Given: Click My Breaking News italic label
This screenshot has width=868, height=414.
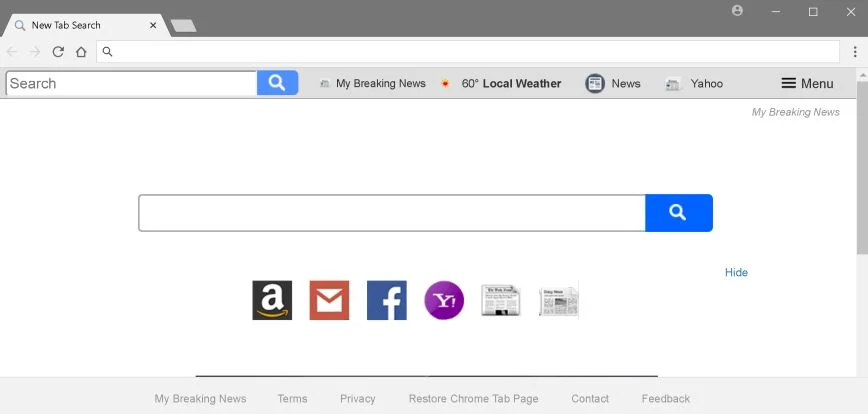Looking at the screenshot, I should [795, 112].
